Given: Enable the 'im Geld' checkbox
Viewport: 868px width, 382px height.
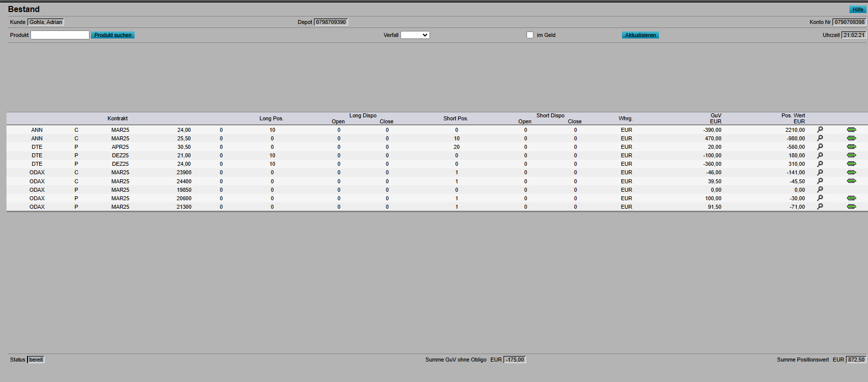Looking at the screenshot, I should pyautogui.click(x=530, y=35).
